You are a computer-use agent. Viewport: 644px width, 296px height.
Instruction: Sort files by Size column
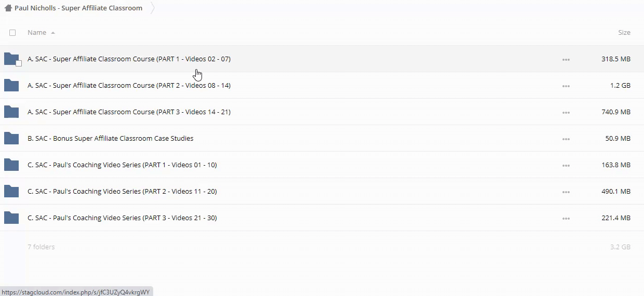coord(624,32)
